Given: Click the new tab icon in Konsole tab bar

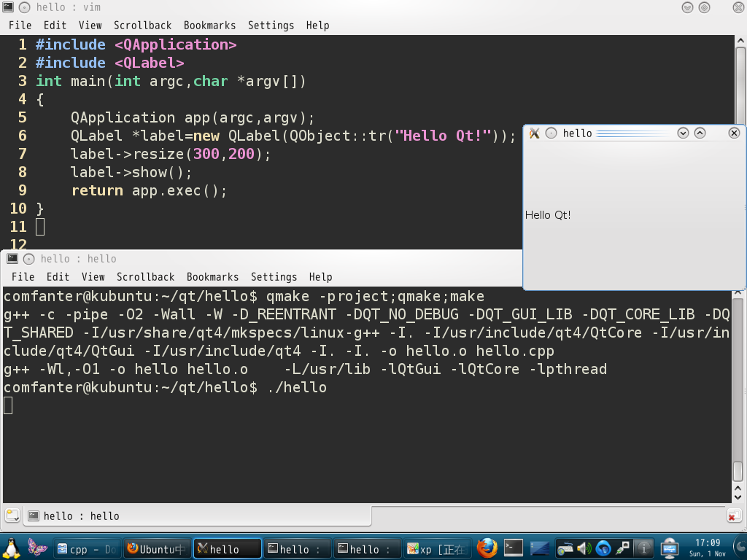Looking at the screenshot, I should (x=12, y=516).
